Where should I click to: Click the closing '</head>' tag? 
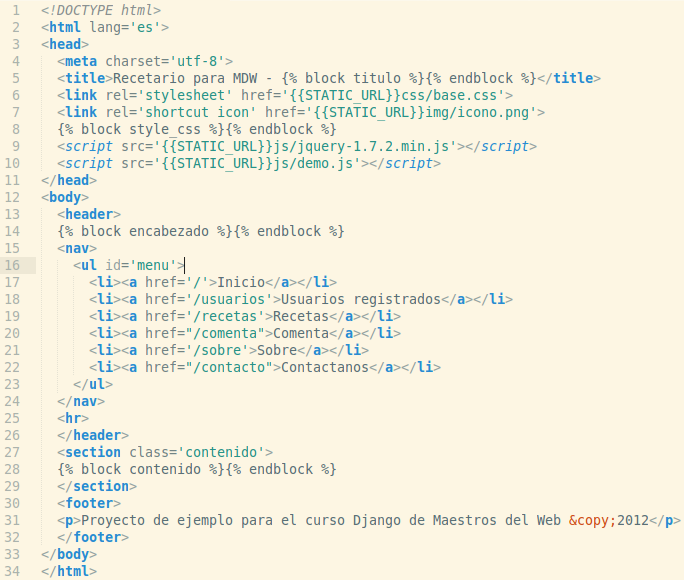(x=69, y=180)
